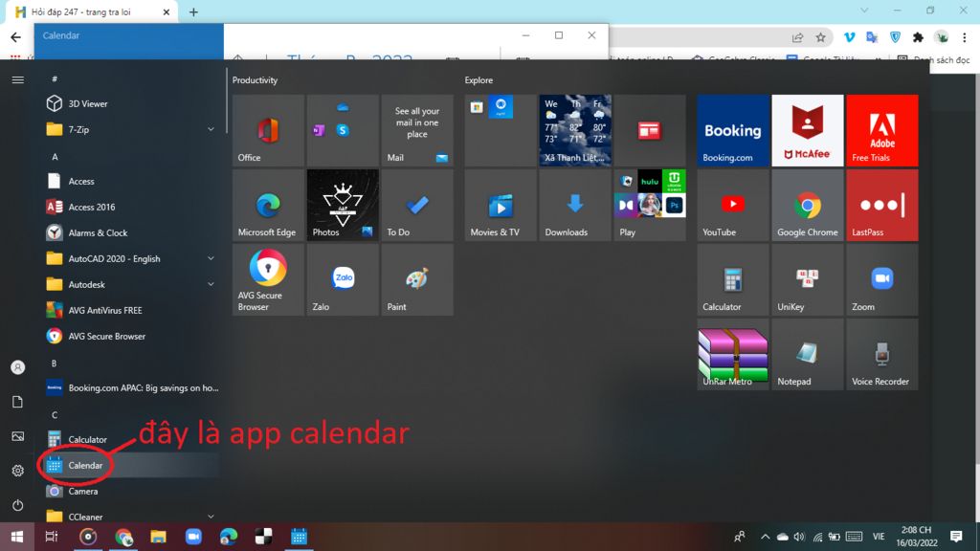Open the Photos tile
Screen dimensions: 980x551
click(343, 205)
